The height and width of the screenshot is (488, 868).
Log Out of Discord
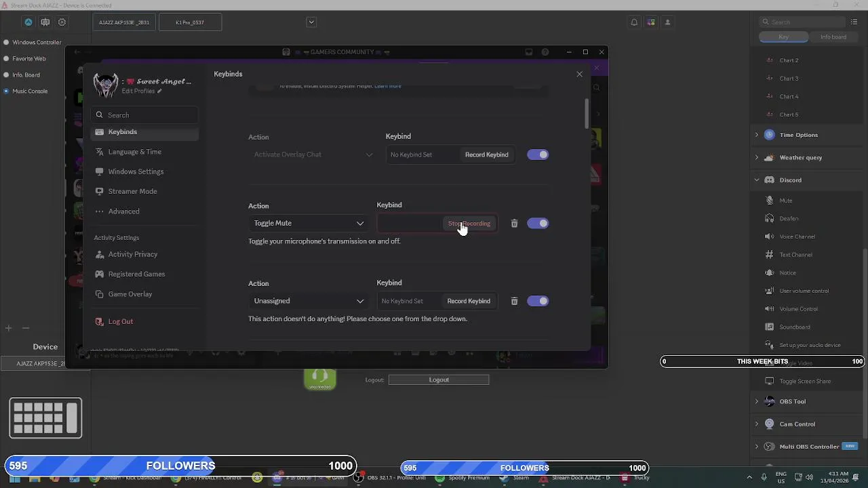[x=144, y=321]
